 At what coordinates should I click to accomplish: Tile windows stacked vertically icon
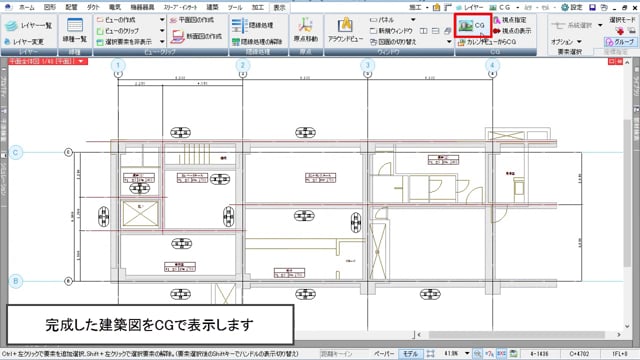(436, 31)
